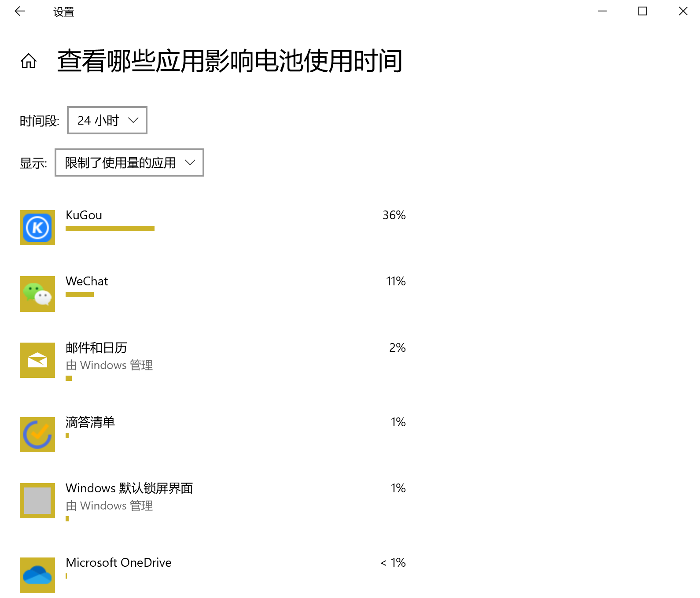Click the Microsoft OneDrive cloud icon

[37, 575]
